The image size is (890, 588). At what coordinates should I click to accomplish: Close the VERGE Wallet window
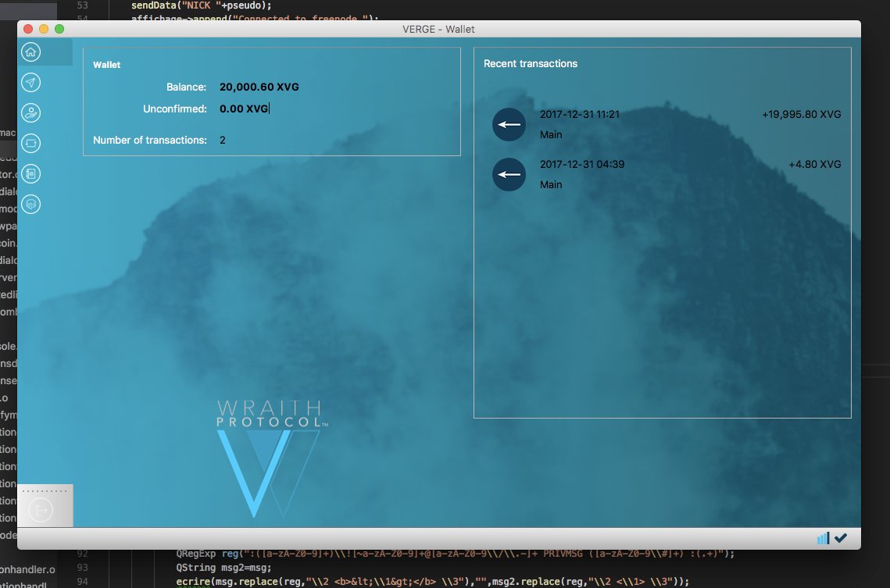pos(28,29)
